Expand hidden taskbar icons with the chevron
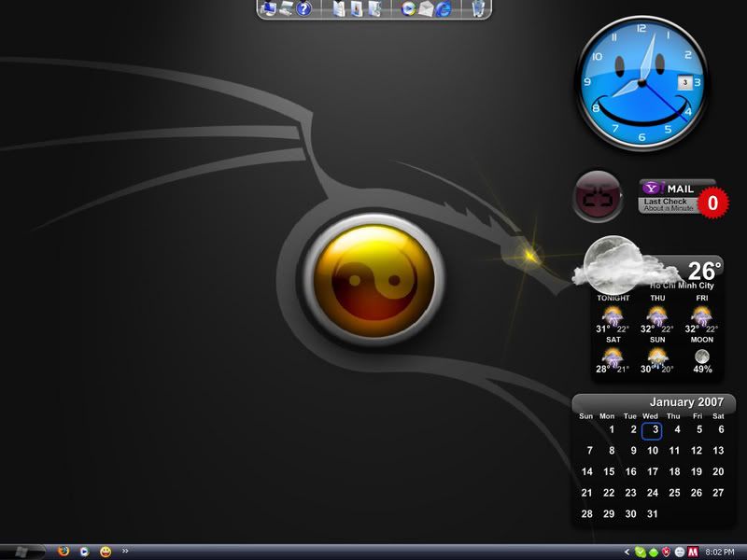The width and height of the screenshot is (747, 560). pyautogui.click(x=125, y=550)
